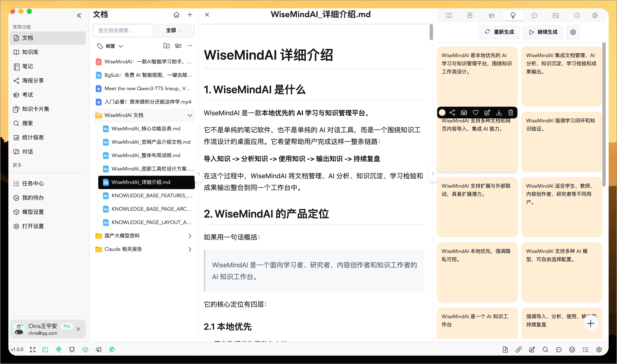Favorite the hovered card with the heart icon

click(x=475, y=112)
